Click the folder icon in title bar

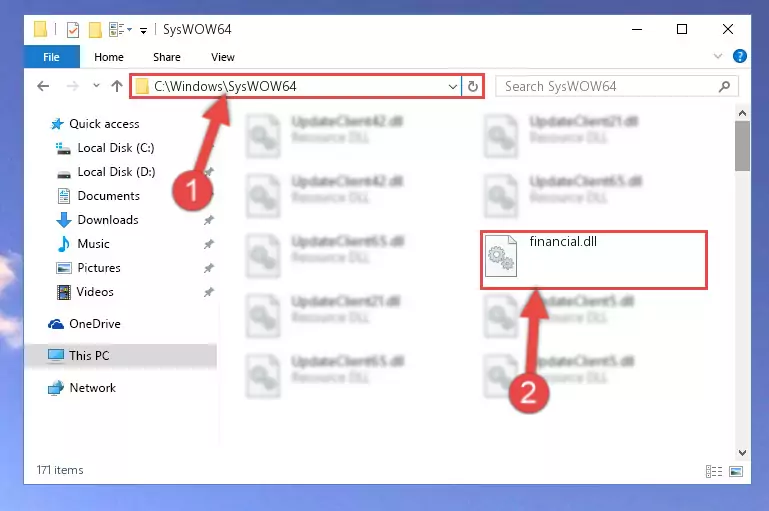coord(41,29)
